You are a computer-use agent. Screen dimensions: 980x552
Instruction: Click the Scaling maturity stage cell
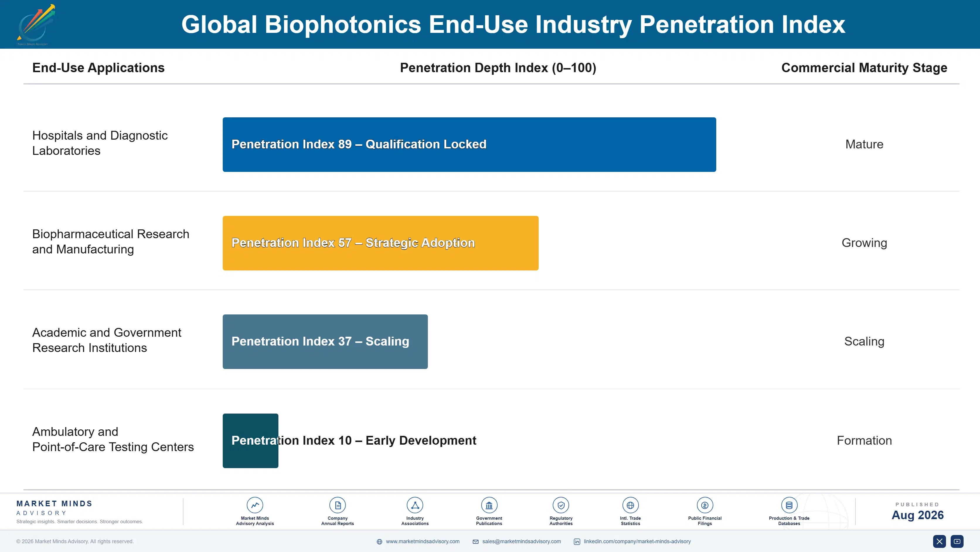click(864, 341)
